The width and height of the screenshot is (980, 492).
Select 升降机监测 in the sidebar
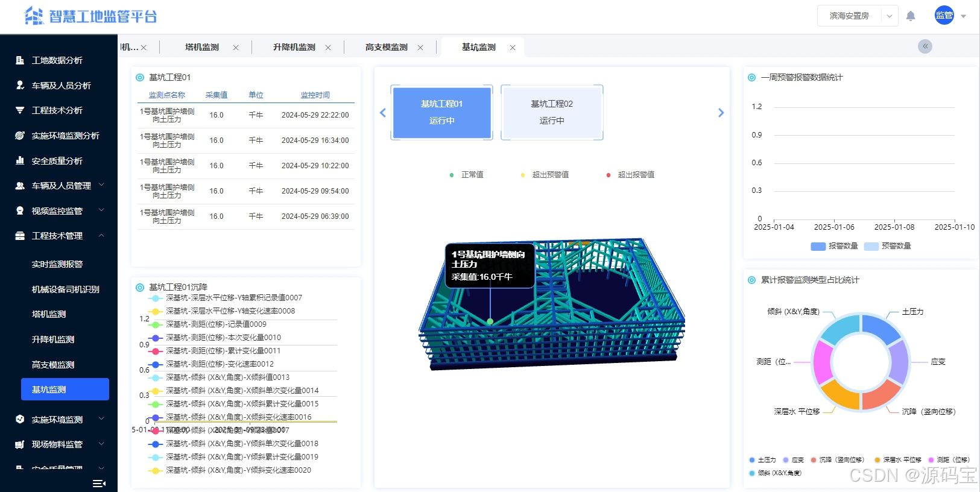click(53, 339)
